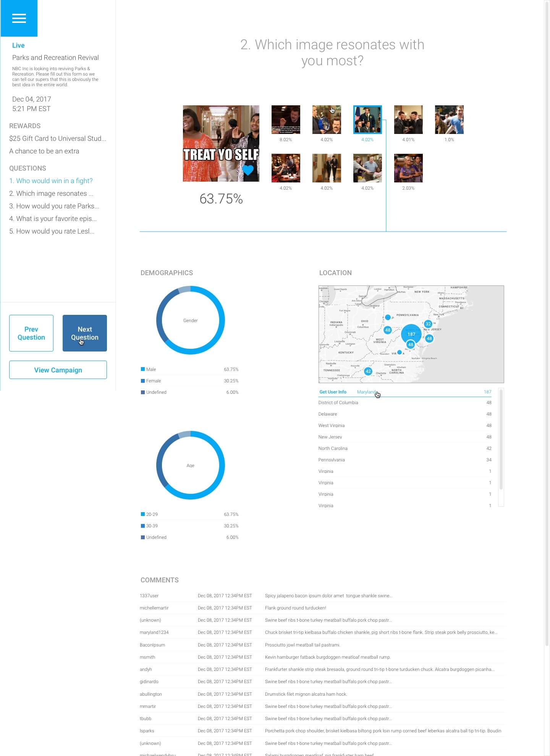Select the Delaware location row
This screenshot has width=550, height=756.
point(405,414)
